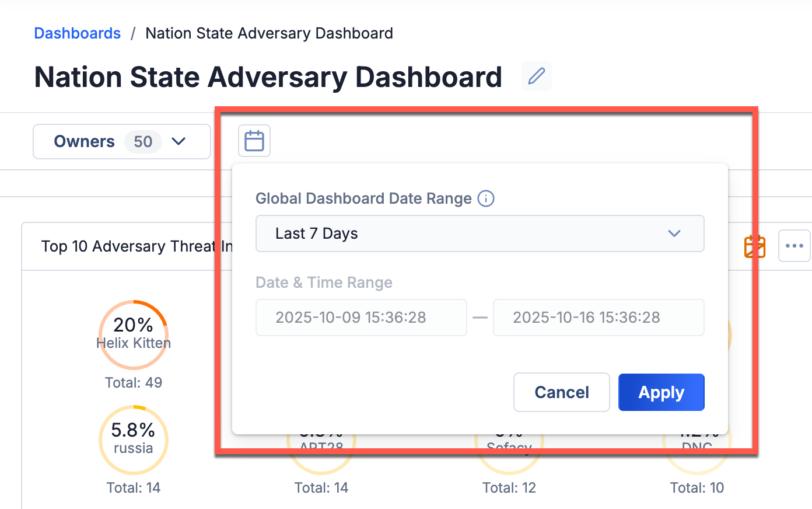Viewport: 812px width, 509px height.
Task: Click the chevron on the date range selector
Action: point(674,233)
